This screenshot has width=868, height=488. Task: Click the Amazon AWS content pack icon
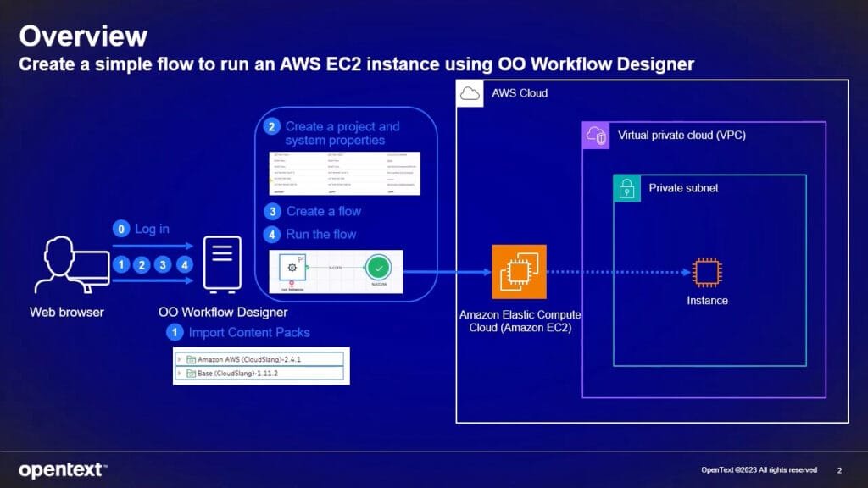pyautogui.click(x=191, y=359)
